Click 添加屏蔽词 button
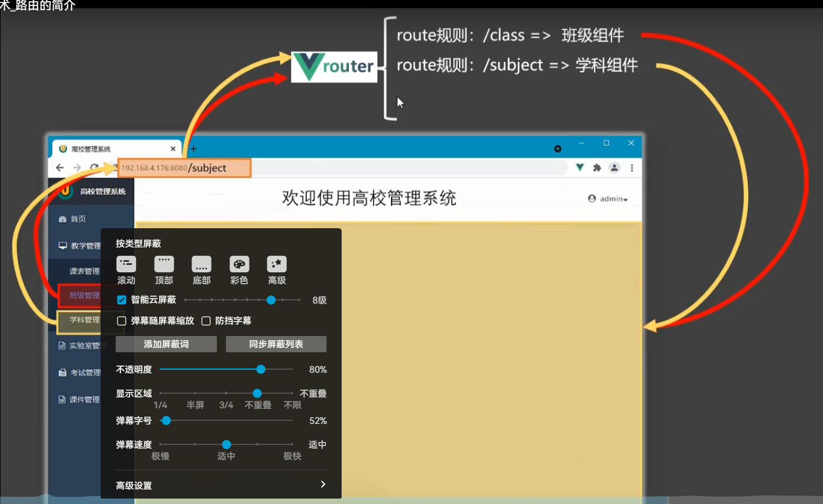823x504 pixels. tap(166, 344)
